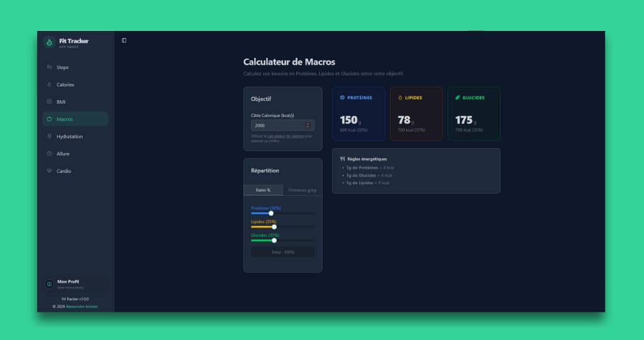The width and height of the screenshot is (644, 340).
Task: Click the Steps footprint icon
Action: point(49,67)
